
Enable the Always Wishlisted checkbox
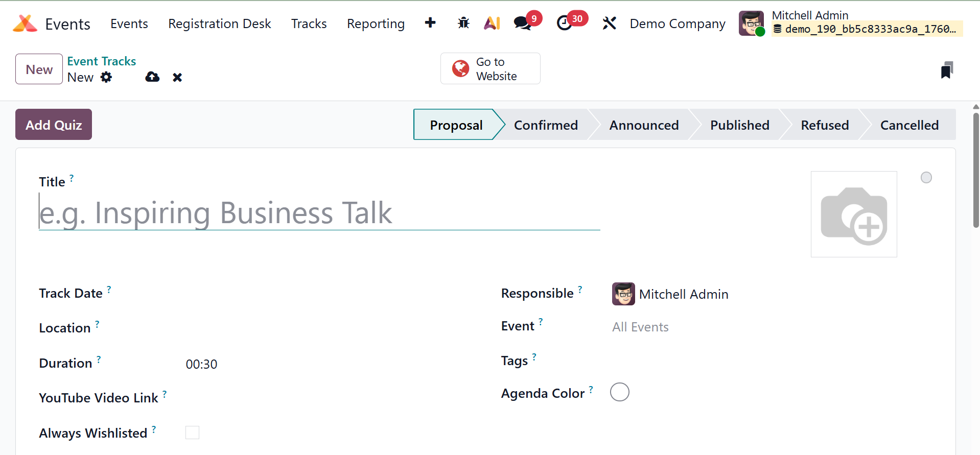tap(192, 433)
